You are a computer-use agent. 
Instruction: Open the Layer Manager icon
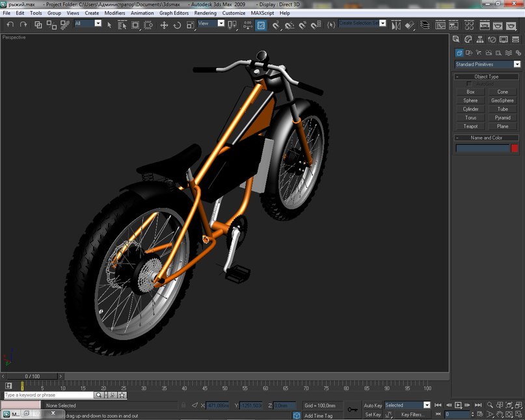pos(425,25)
